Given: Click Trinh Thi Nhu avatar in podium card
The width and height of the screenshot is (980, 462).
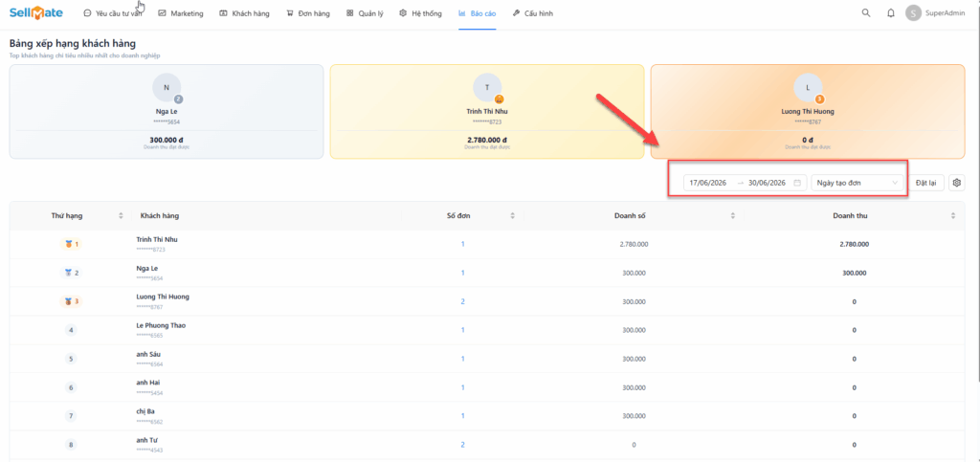Looking at the screenshot, I should click(487, 88).
